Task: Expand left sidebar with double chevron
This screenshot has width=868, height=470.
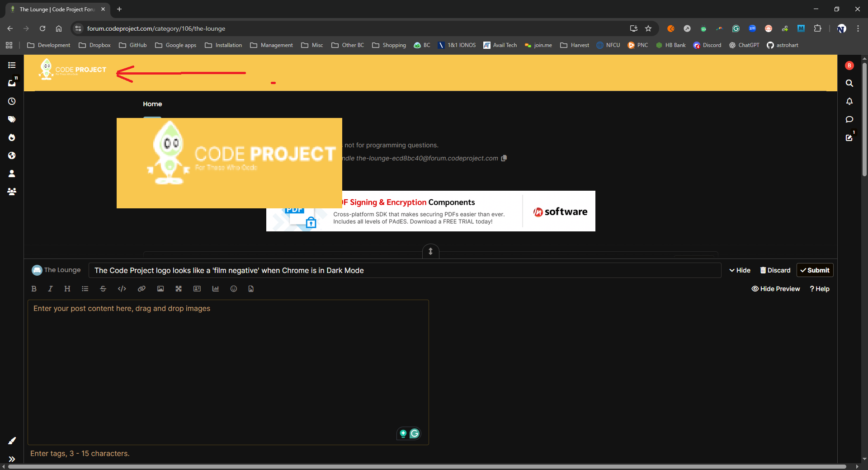Action: tap(12, 459)
